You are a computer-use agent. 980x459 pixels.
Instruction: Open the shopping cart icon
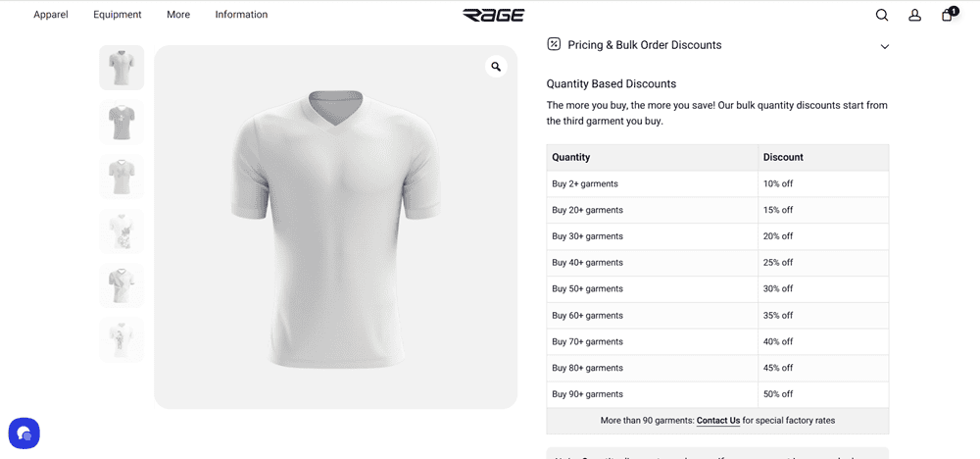point(948,15)
